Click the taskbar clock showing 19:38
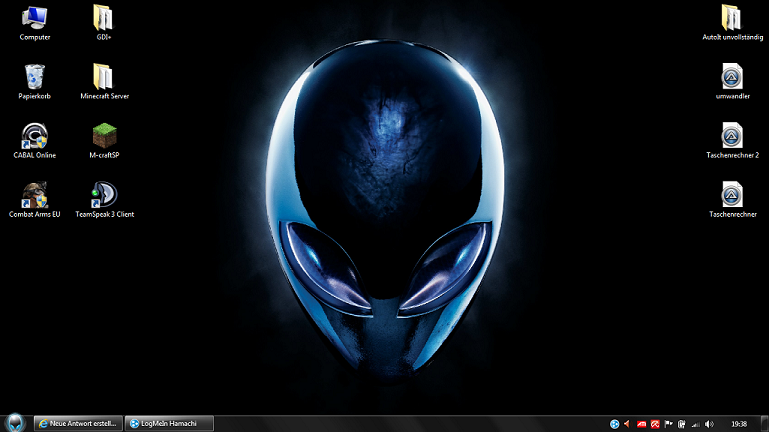This screenshot has width=769, height=432. [x=739, y=424]
